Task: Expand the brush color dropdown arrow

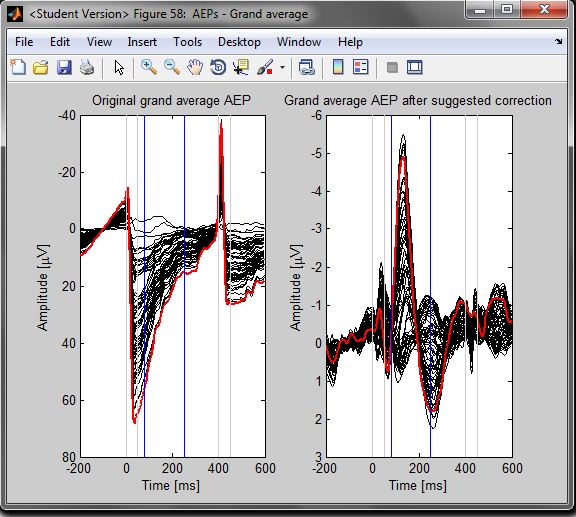Action: point(282,68)
